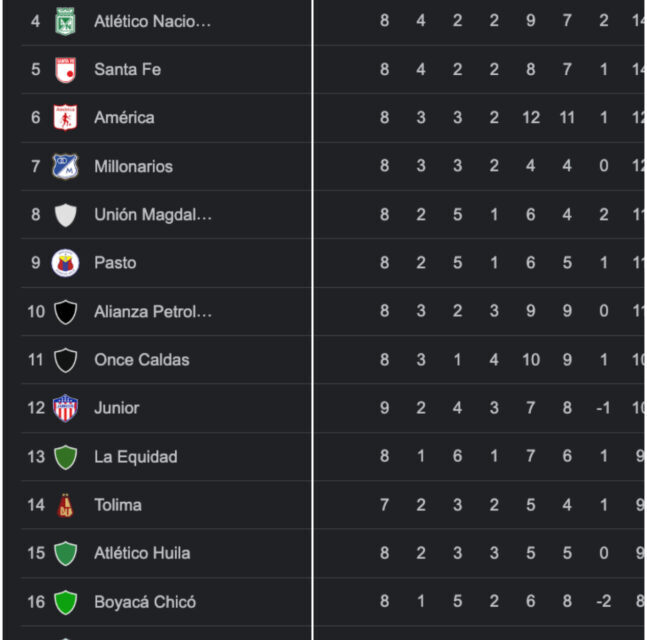Select the América red crest icon
The image size is (647, 640).
[65, 117]
